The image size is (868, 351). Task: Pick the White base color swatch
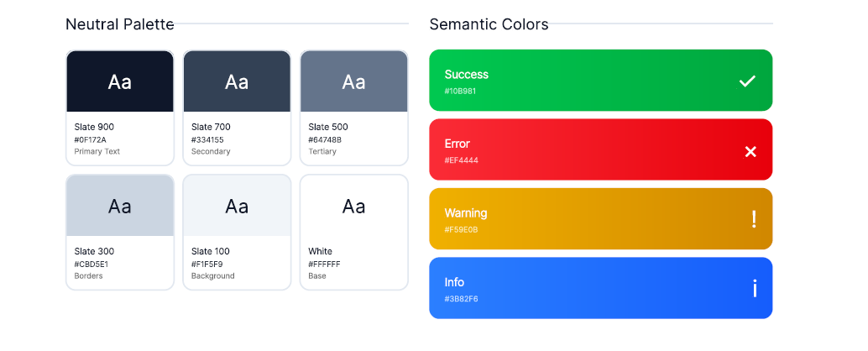(353, 206)
